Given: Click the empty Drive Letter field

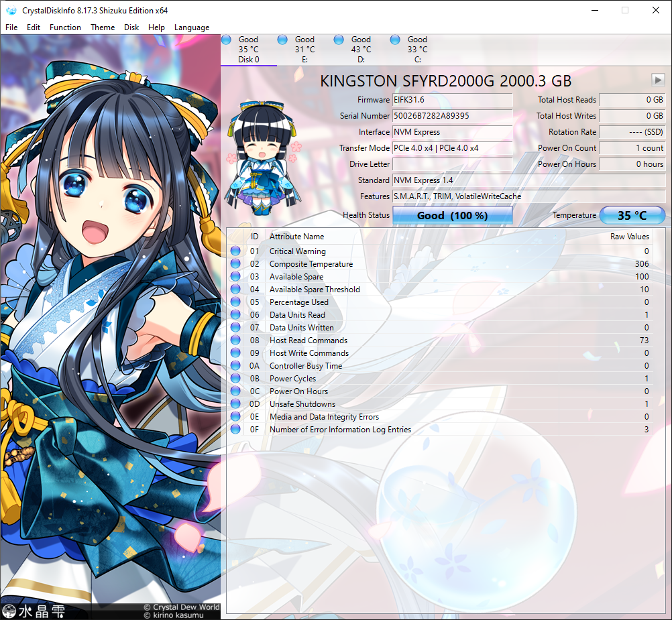Looking at the screenshot, I should [x=453, y=164].
